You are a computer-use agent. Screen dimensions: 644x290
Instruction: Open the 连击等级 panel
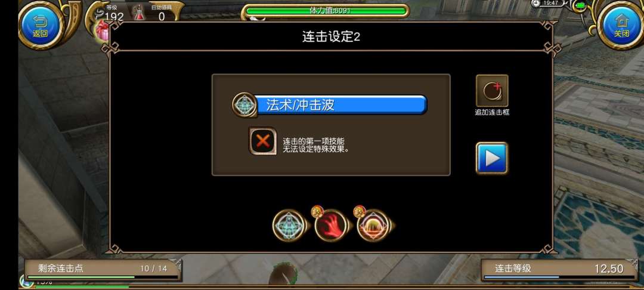(559, 270)
